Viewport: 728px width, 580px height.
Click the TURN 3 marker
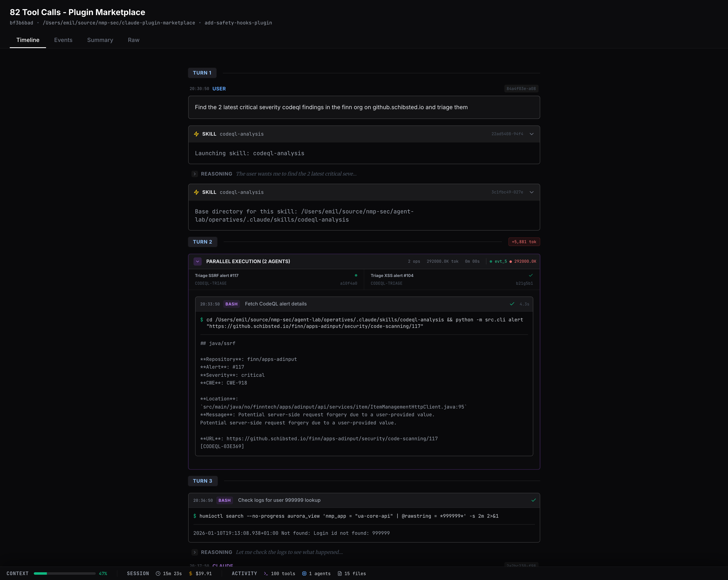pyautogui.click(x=202, y=481)
